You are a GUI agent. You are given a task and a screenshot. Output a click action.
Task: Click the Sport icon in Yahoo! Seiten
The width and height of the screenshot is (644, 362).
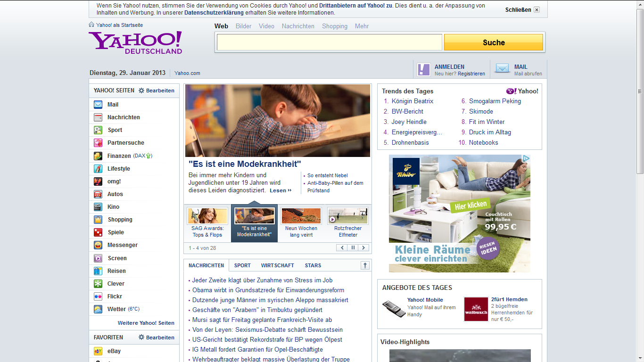click(98, 130)
